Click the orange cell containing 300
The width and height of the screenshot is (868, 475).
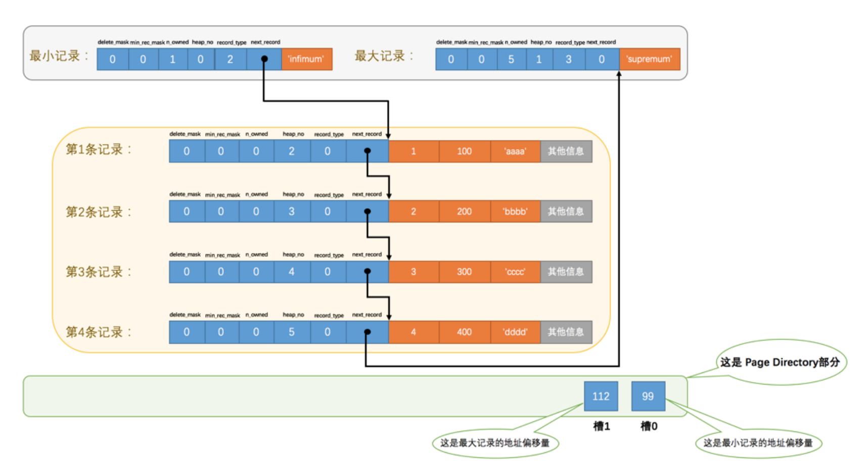[x=465, y=271]
